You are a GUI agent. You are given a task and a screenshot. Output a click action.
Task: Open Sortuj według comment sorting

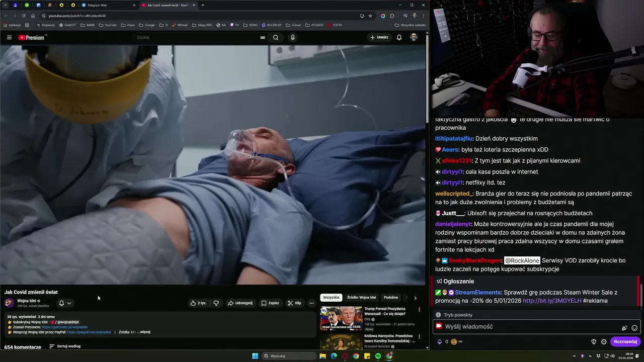tap(64, 346)
